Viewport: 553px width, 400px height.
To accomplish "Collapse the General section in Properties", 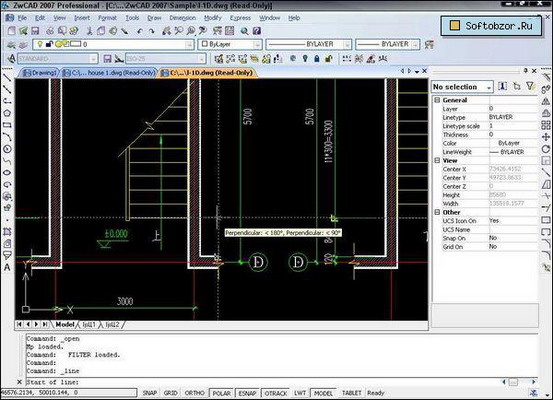I will (437, 100).
